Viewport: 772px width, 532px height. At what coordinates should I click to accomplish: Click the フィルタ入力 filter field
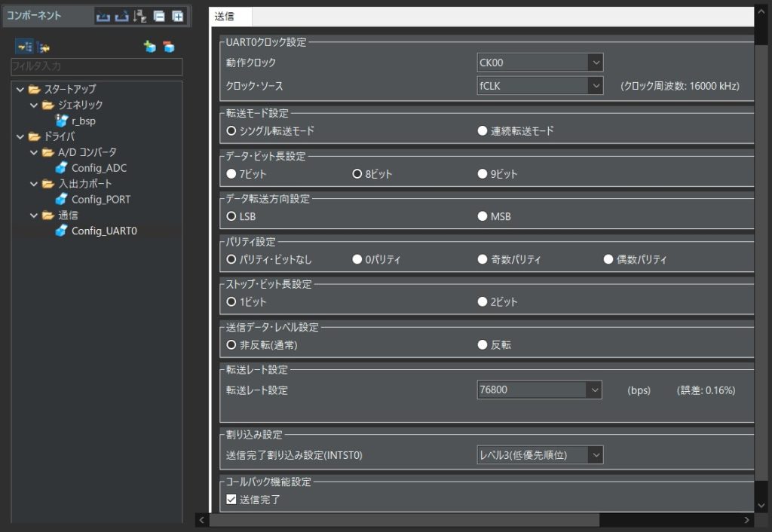coord(96,67)
